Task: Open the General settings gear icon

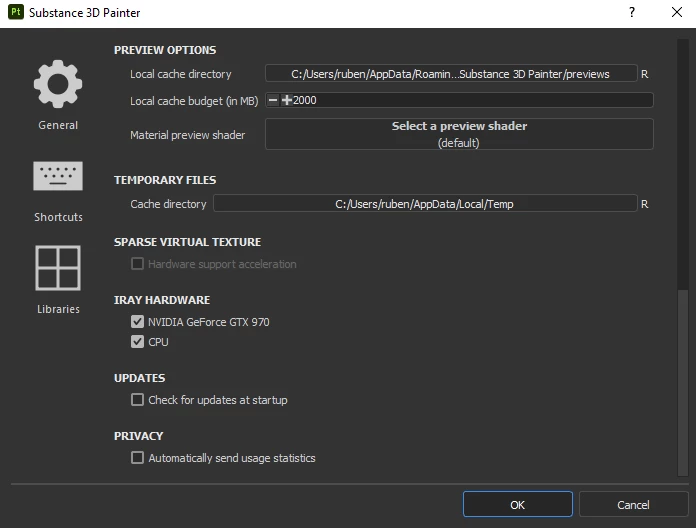Action: pos(58,84)
